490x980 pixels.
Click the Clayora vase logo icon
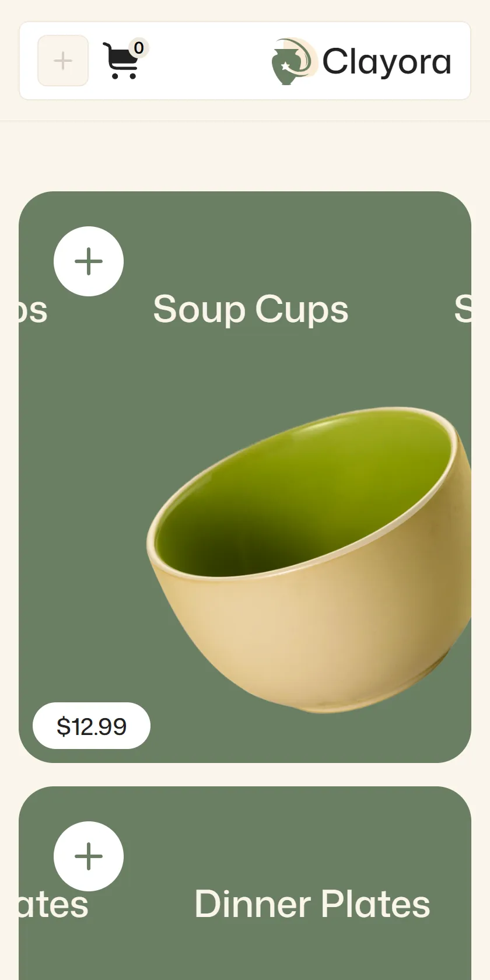point(294,61)
